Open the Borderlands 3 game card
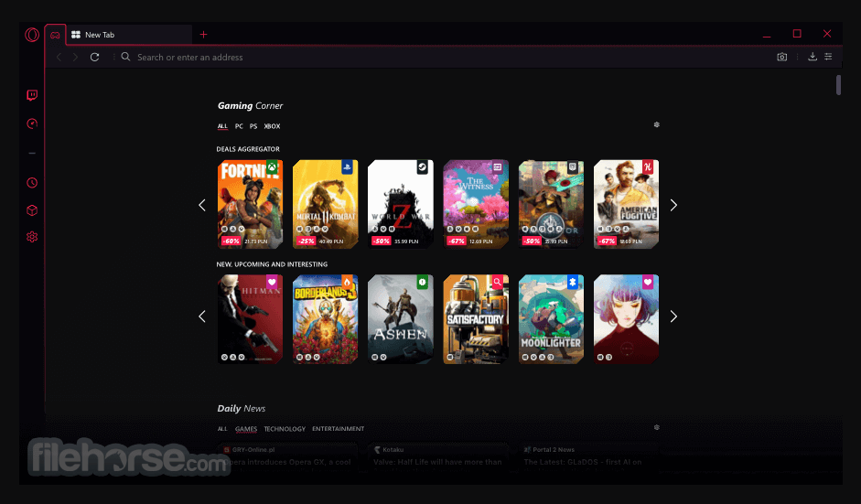 (x=326, y=319)
